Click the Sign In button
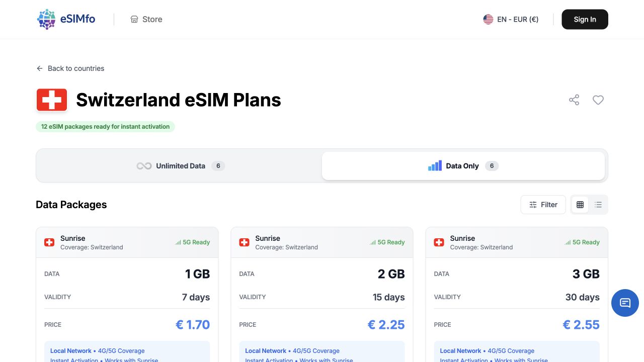644x362 pixels. (585, 19)
